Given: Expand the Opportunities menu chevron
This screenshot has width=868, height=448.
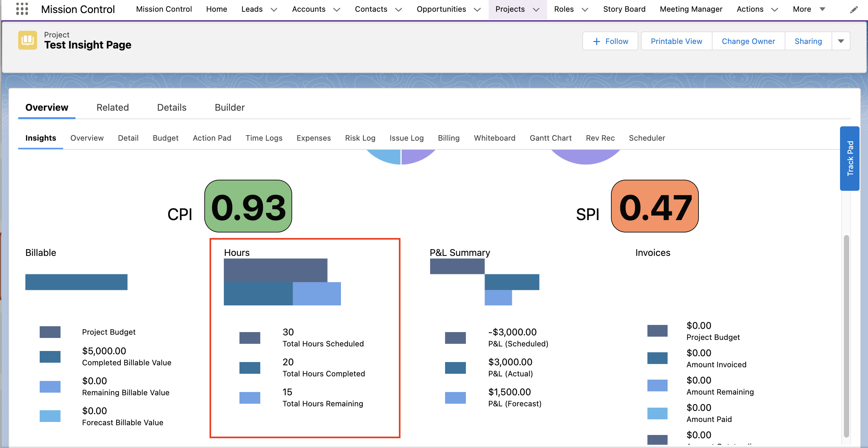Looking at the screenshot, I should tap(477, 9).
